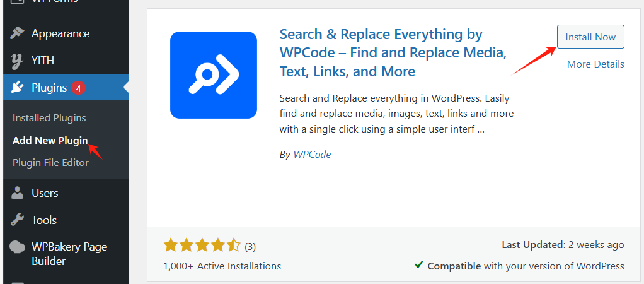Go to Installed Plugins
Screen dimensions: 644x284
(49, 118)
